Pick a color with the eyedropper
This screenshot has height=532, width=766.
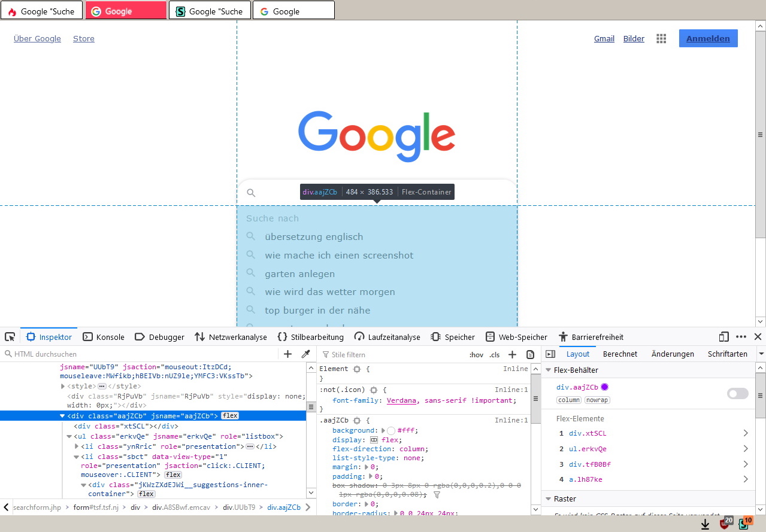tap(305, 354)
